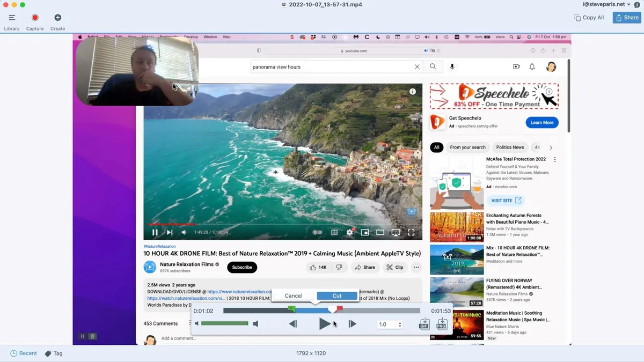Click the editor timeline scrubber bar
The height and width of the screenshot is (362, 644).
321,311
